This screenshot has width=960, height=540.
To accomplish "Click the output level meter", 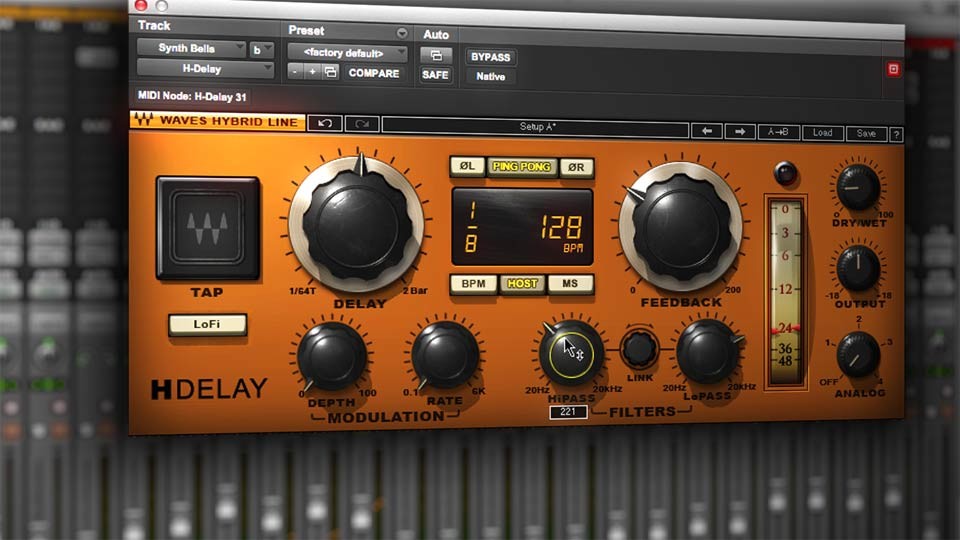I will click(786, 293).
